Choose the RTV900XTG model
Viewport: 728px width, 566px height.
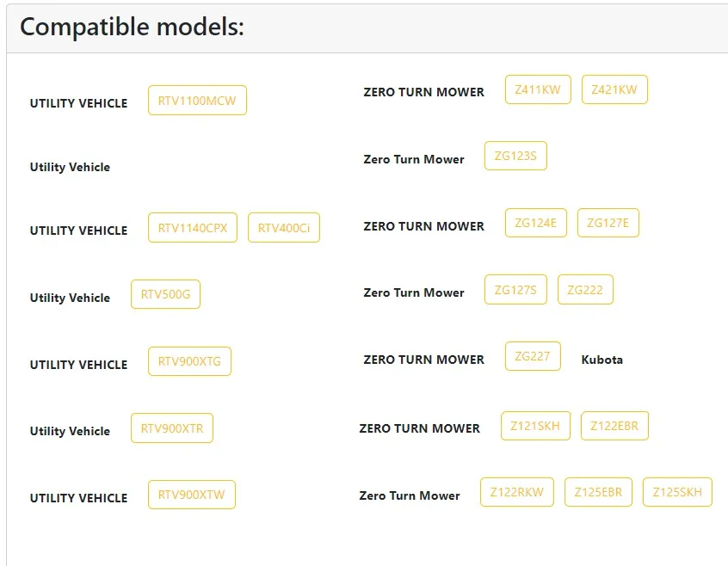pyautogui.click(x=189, y=361)
